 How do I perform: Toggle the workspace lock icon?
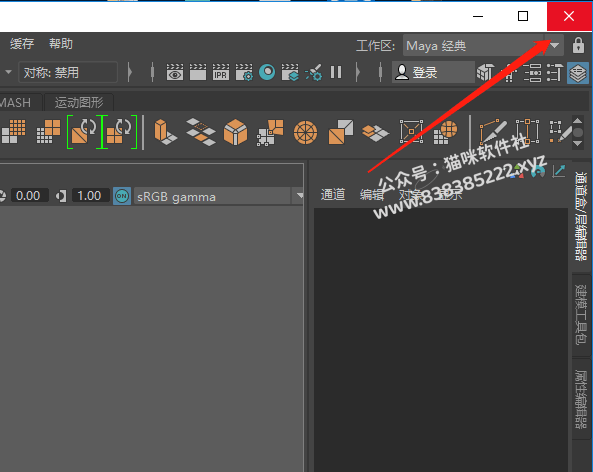point(578,45)
